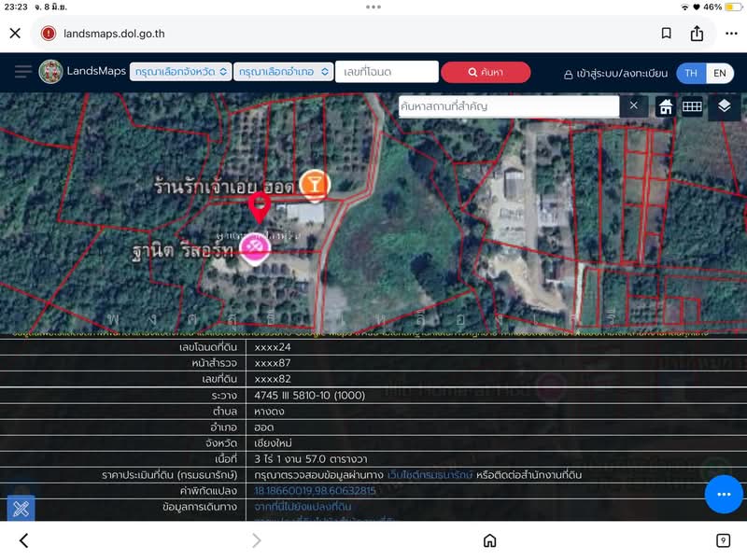
Task: Go to the browser home page
Action: [x=489, y=540]
